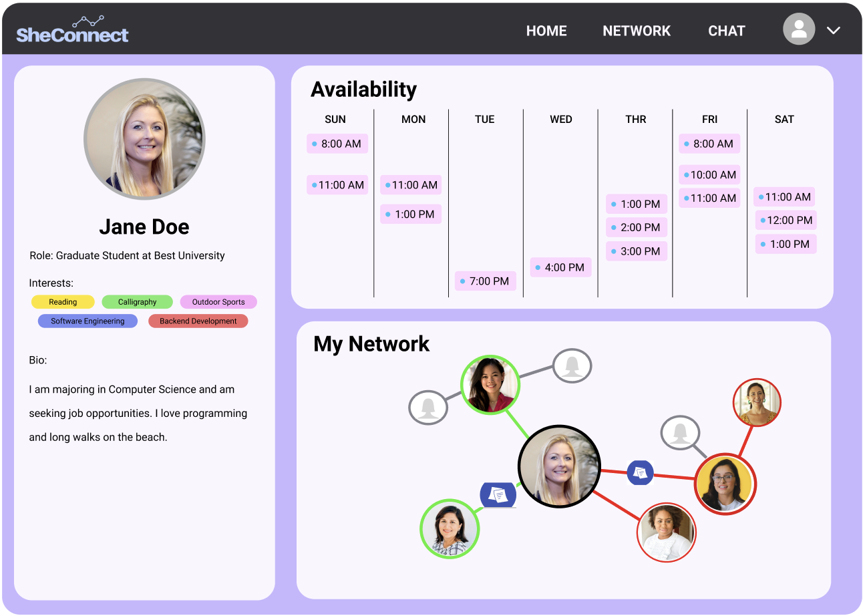863x616 pixels.
Task: Pick the Tuesday 7:00 PM slot
Action: 486,281
